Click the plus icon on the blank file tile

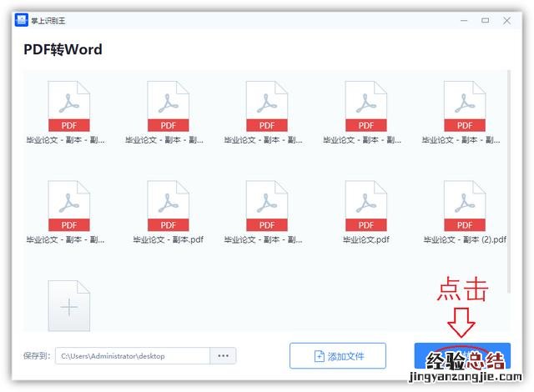[x=69, y=307]
